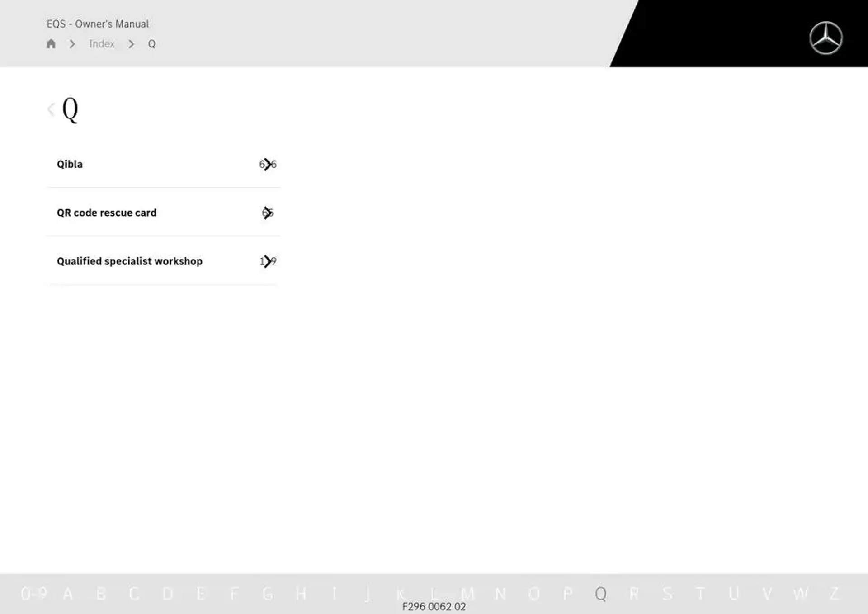Click the home breadcrumb toggle
This screenshot has height=614, width=868.
point(51,44)
